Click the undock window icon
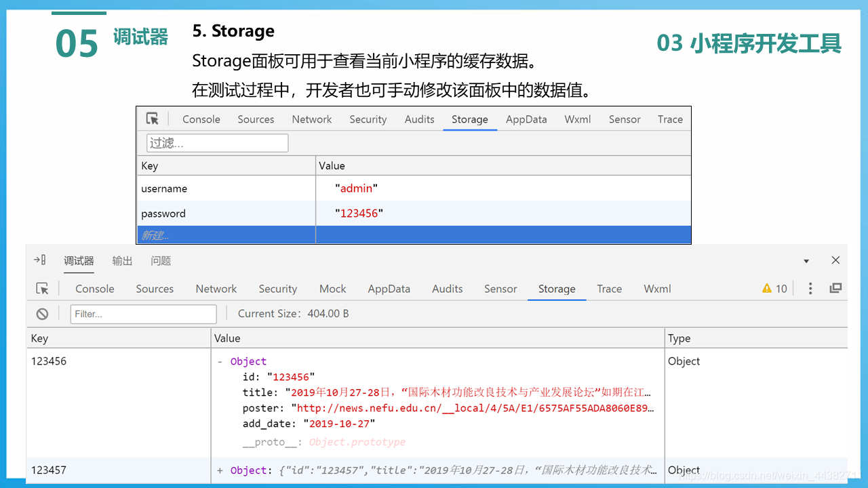Image resolution: width=868 pixels, height=488 pixels. pyautogui.click(x=835, y=288)
